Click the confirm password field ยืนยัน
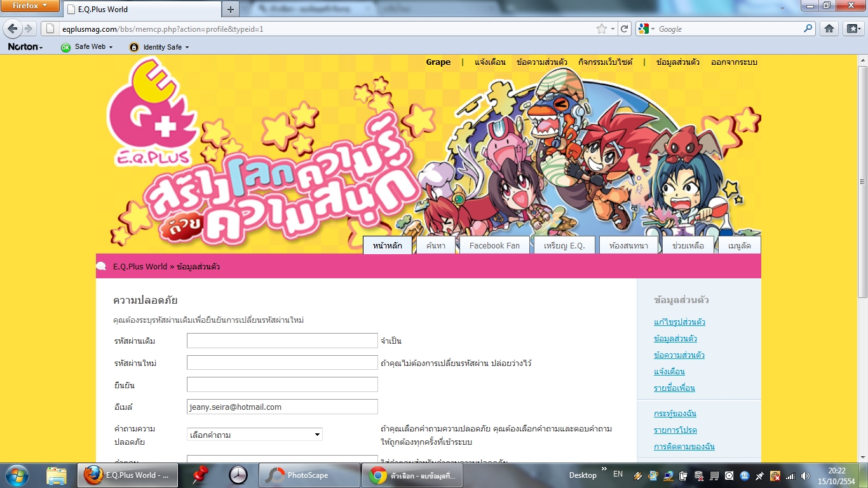 tap(282, 384)
